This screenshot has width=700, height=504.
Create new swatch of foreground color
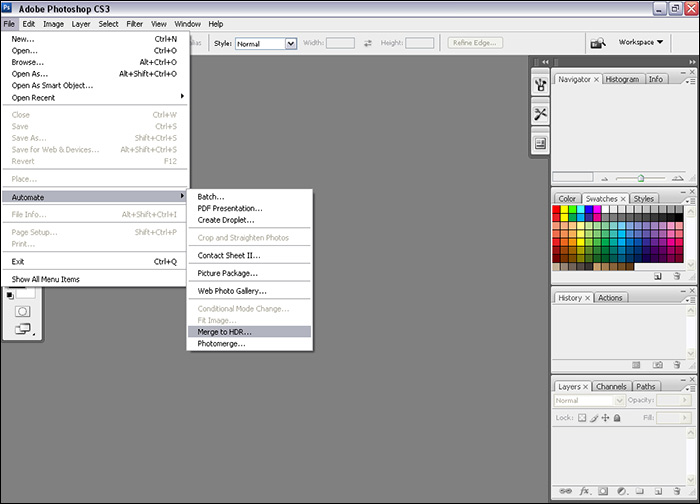click(658, 276)
